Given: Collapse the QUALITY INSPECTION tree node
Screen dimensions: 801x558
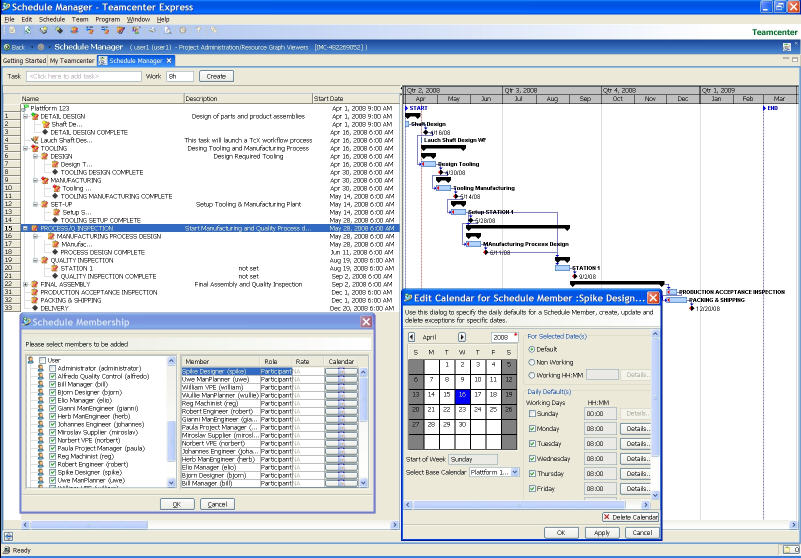Looking at the screenshot, I should [x=35, y=260].
